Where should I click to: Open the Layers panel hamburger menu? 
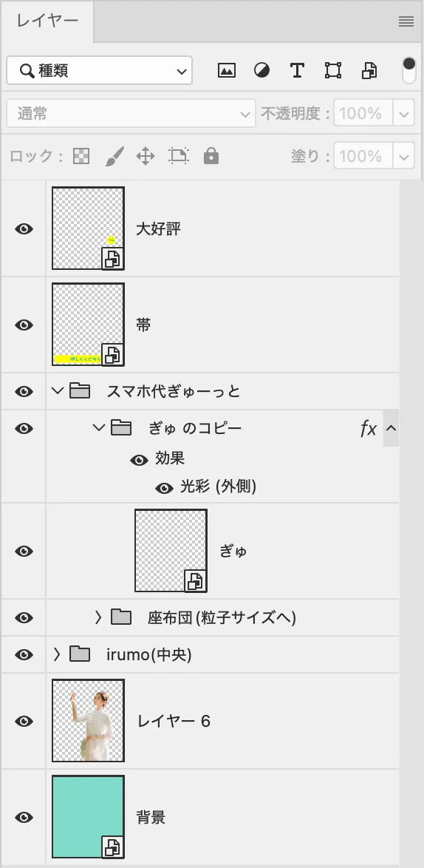406,21
